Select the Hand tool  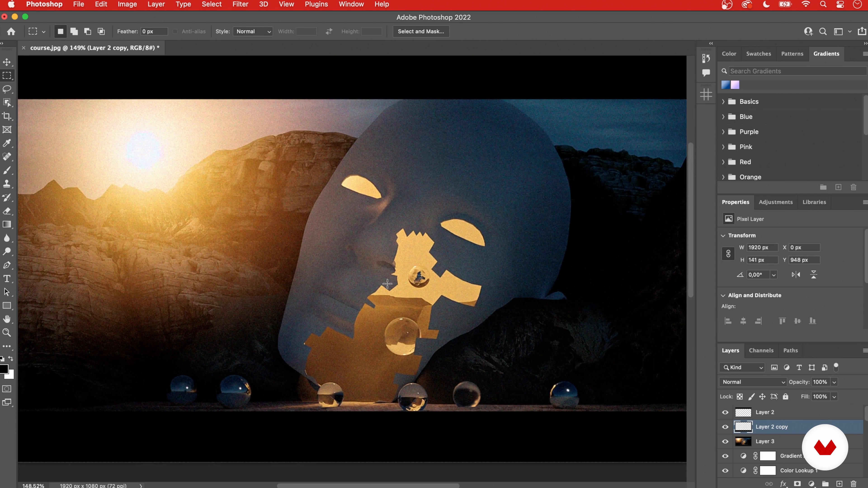7,319
